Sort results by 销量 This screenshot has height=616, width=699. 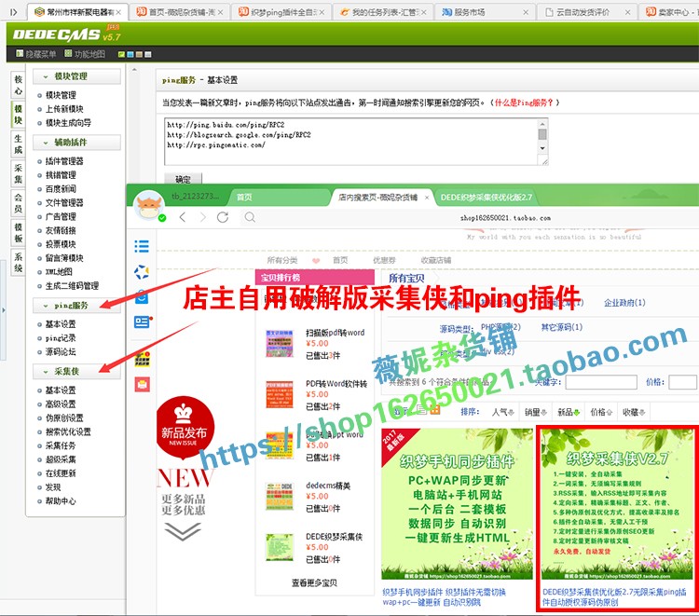[x=535, y=412]
